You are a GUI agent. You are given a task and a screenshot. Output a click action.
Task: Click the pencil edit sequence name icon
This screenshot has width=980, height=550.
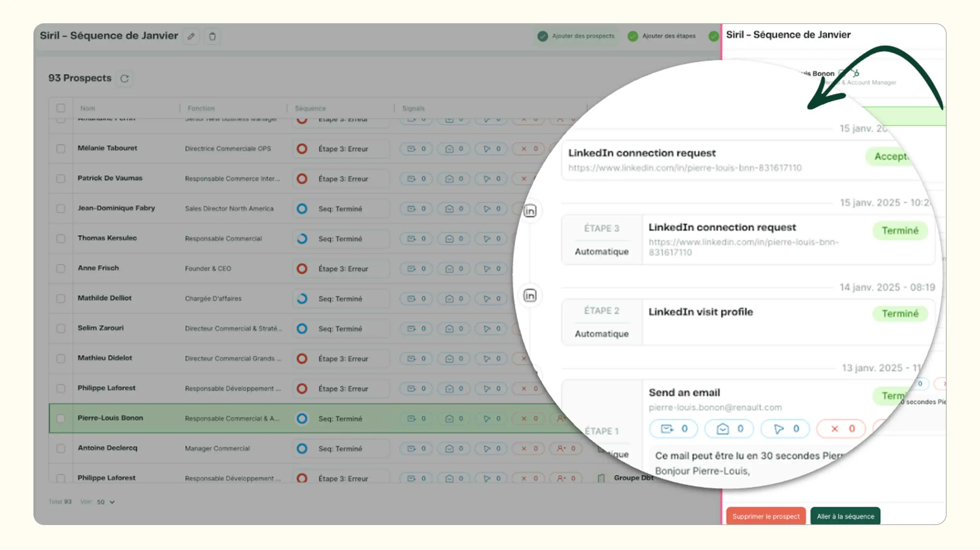click(191, 36)
